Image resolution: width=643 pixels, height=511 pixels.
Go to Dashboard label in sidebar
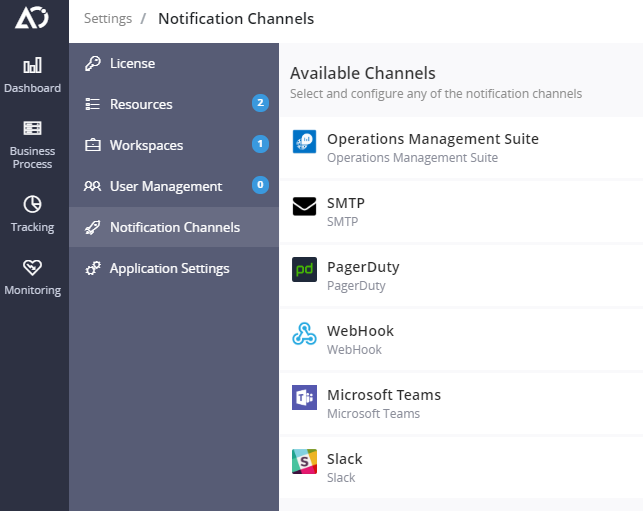pos(32,88)
